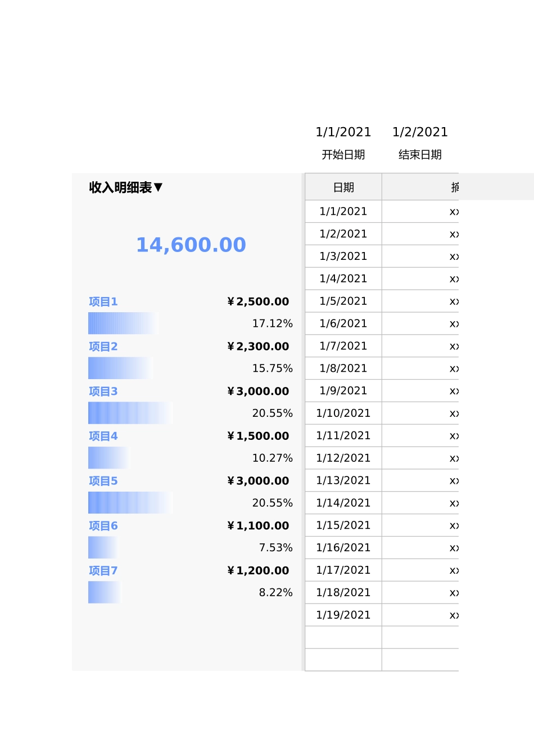Open the 项目3 link

103,391
